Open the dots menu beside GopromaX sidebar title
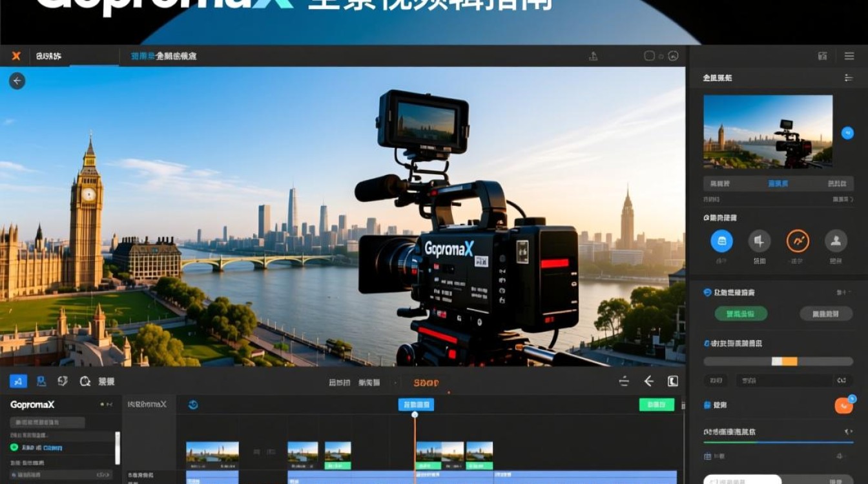Screen dimensions: 868x484 point(106,405)
